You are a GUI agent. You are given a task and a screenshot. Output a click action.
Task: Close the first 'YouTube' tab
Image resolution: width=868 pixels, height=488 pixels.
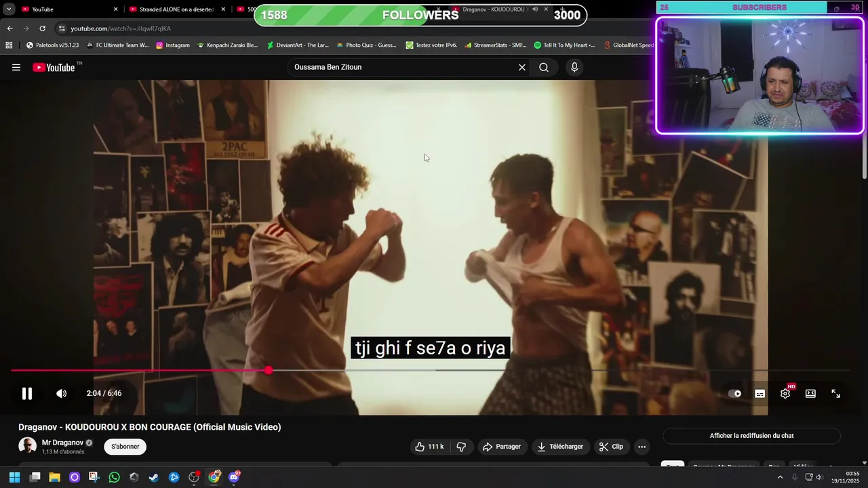click(x=115, y=9)
